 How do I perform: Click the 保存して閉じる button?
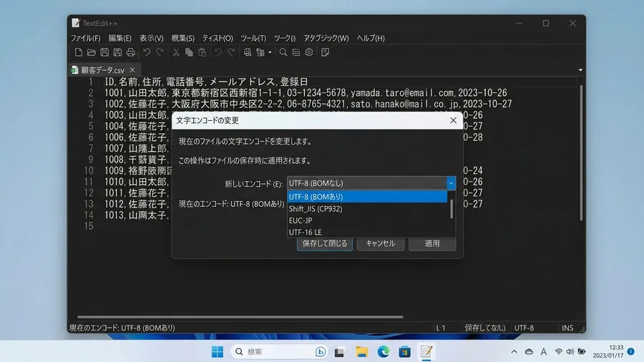[324, 243]
